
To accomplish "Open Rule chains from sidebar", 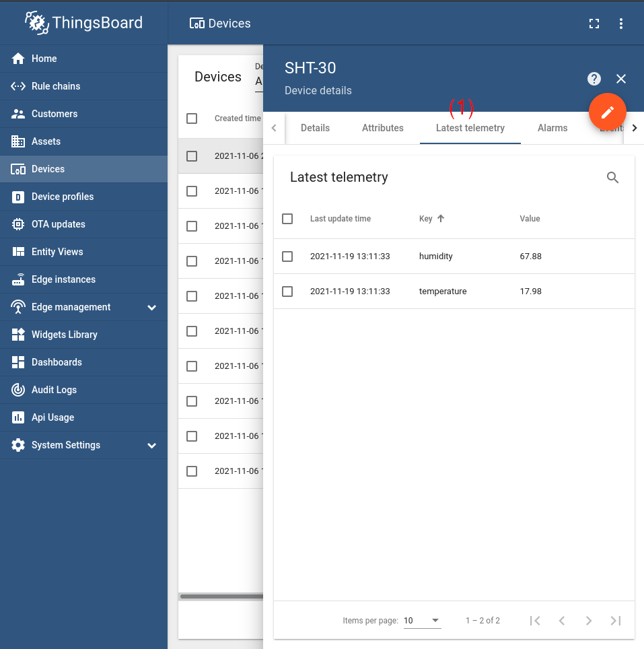I will coord(55,86).
